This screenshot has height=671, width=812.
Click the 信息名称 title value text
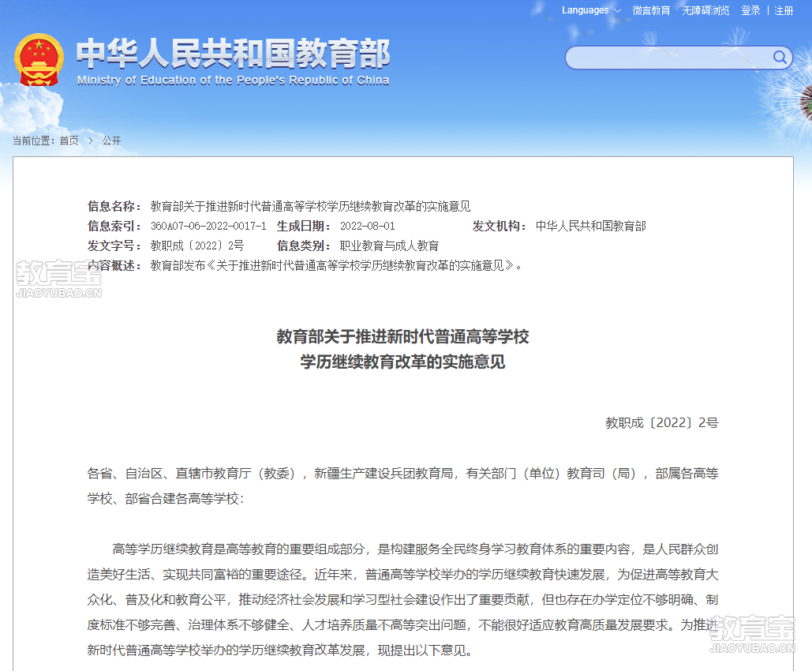coord(311,206)
